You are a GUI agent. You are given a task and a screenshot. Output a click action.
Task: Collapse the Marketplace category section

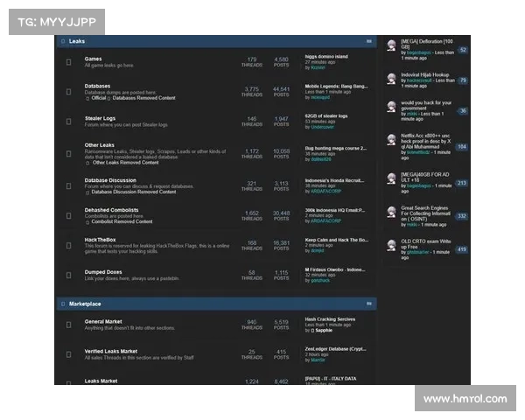click(369, 304)
